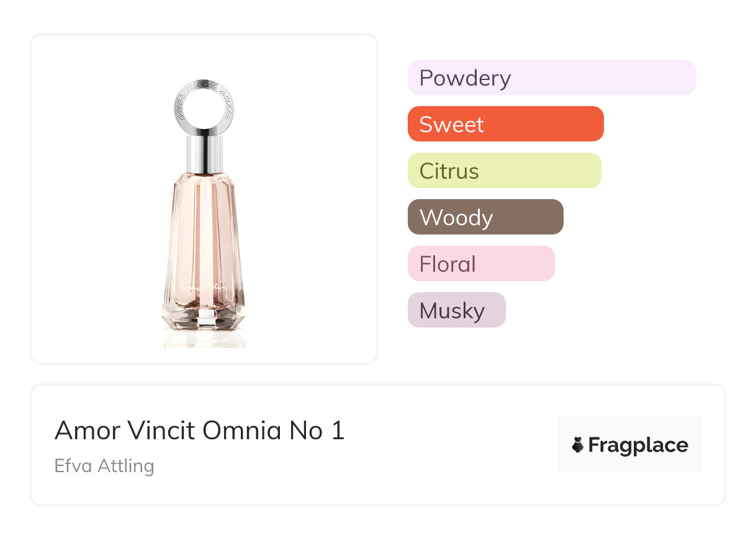Click the word Attling in the brand line
Screen dimensions: 756x536
(127, 465)
